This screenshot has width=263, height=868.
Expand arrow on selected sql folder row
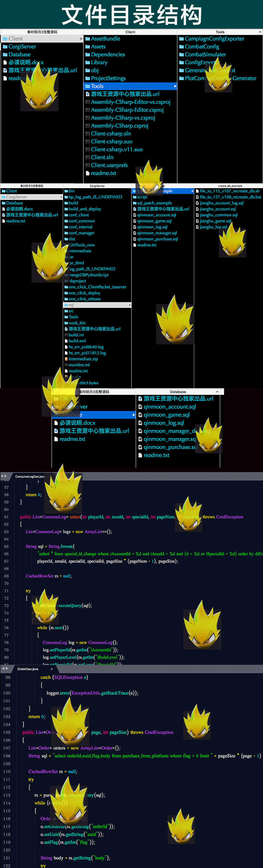(x=130, y=305)
